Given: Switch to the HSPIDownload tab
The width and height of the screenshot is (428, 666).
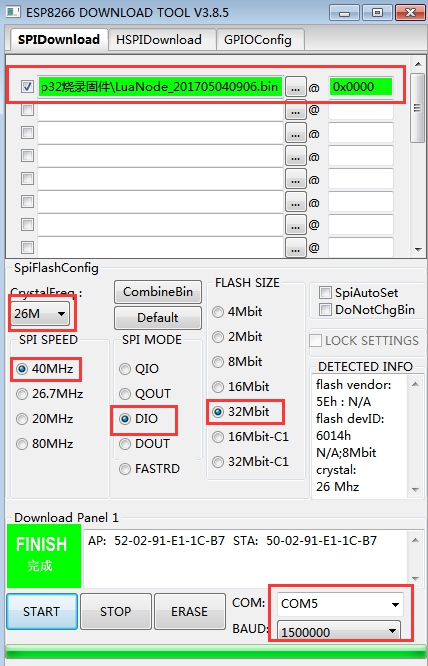Looking at the screenshot, I should (159, 40).
